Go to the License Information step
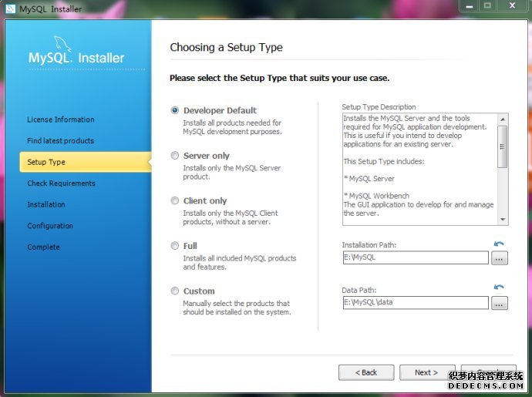The height and width of the screenshot is (397, 532). coord(60,119)
